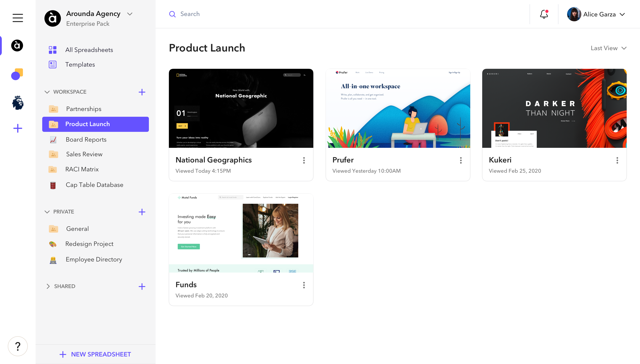Click the Cap Table Database barrel icon
Viewport: 640px width, 364px height.
[53, 185]
